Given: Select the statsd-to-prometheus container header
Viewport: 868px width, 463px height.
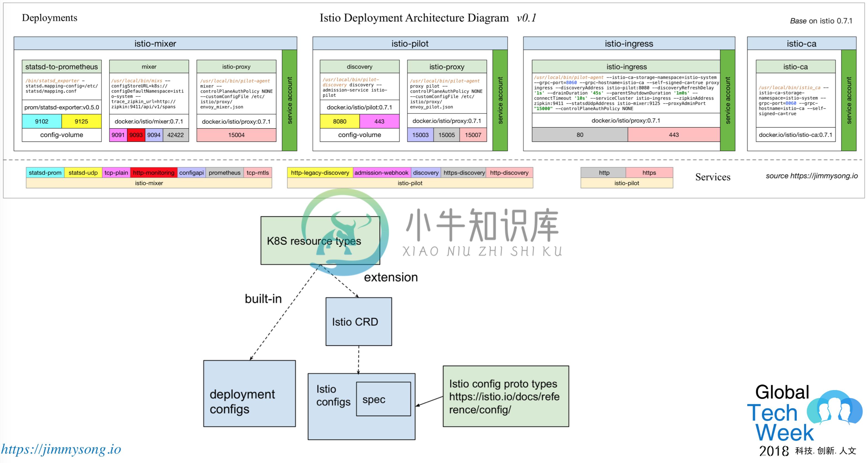Looking at the screenshot, I should tap(62, 67).
